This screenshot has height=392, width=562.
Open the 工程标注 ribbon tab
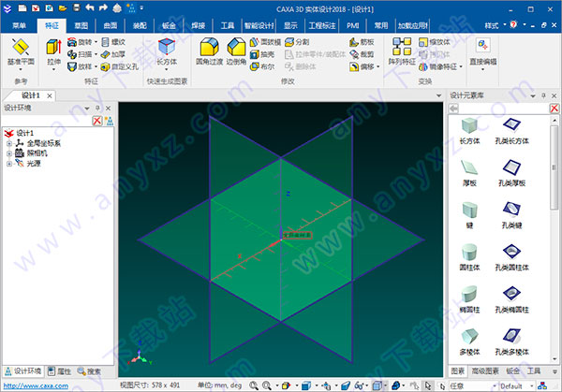point(322,25)
